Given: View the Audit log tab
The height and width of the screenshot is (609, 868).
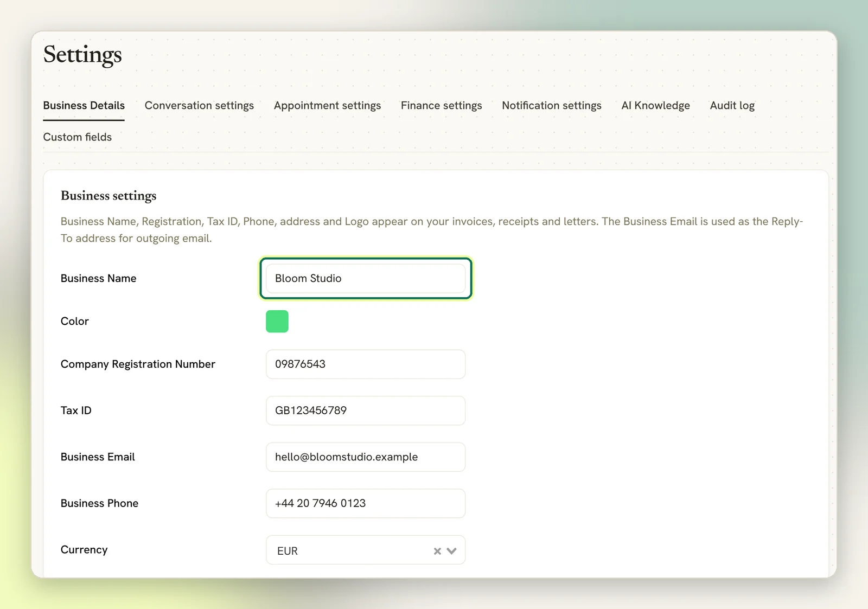Looking at the screenshot, I should click(732, 106).
